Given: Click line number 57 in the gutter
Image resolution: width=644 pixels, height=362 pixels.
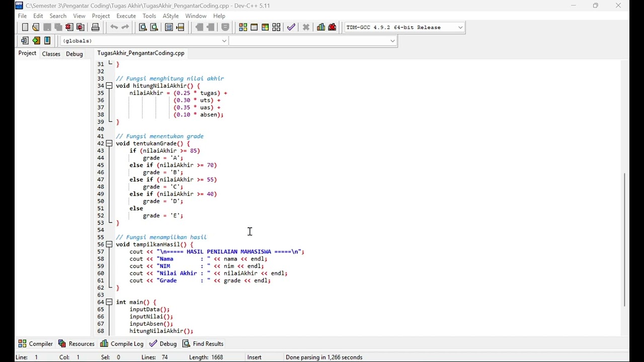Looking at the screenshot, I should coord(100,252).
